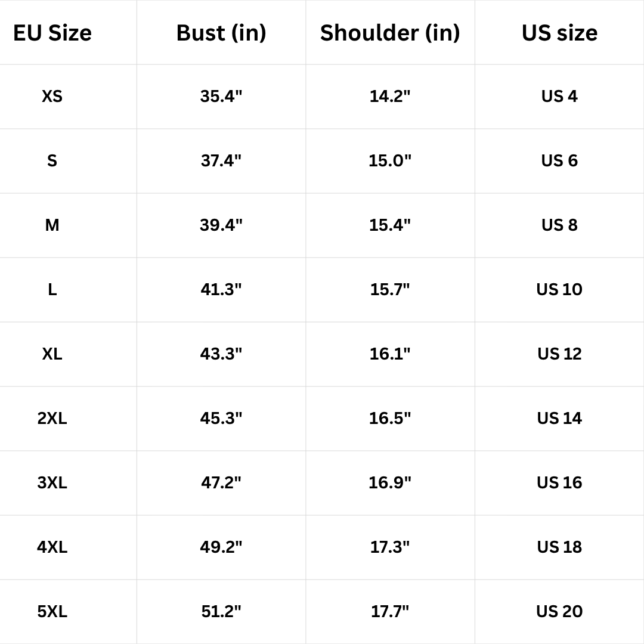Select the 47.2" bust value
This screenshot has height=644, width=644.
[221, 482]
